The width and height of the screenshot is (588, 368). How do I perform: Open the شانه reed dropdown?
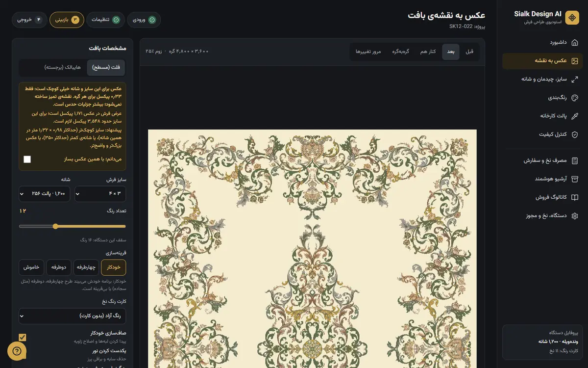45,194
